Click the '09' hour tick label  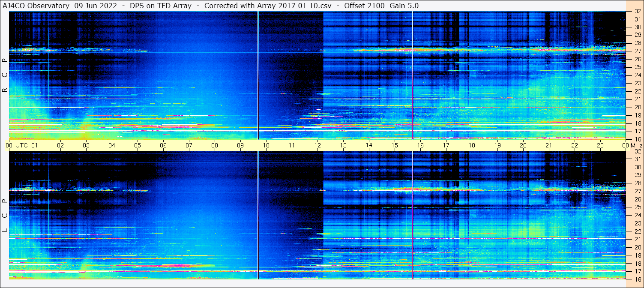tap(240, 145)
